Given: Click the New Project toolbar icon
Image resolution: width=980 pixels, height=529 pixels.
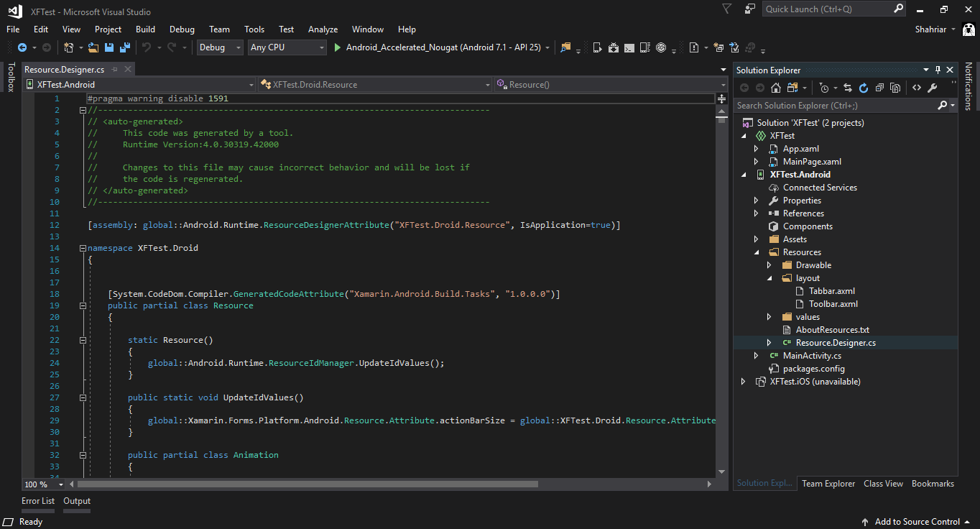Looking at the screenshot, I should tap(68, 47).
